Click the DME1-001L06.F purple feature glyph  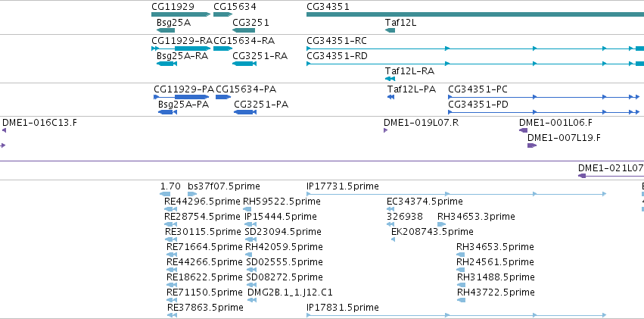click(523, 130)
